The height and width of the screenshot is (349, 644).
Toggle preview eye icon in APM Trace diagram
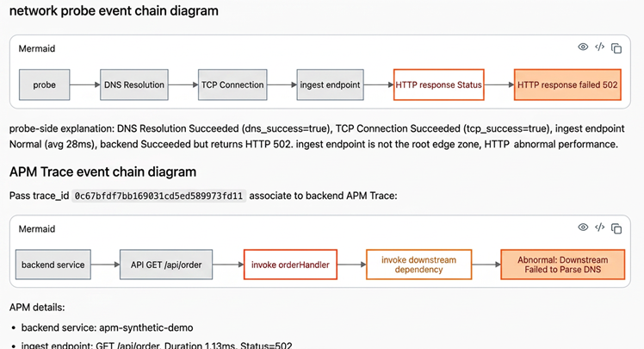point(583,227)
